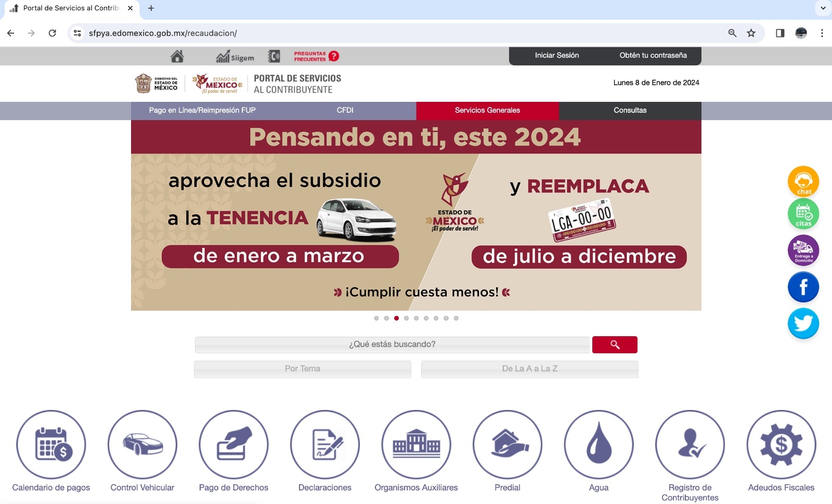
Task: Open the orange chat support bubble
Action: click(803, 181)
